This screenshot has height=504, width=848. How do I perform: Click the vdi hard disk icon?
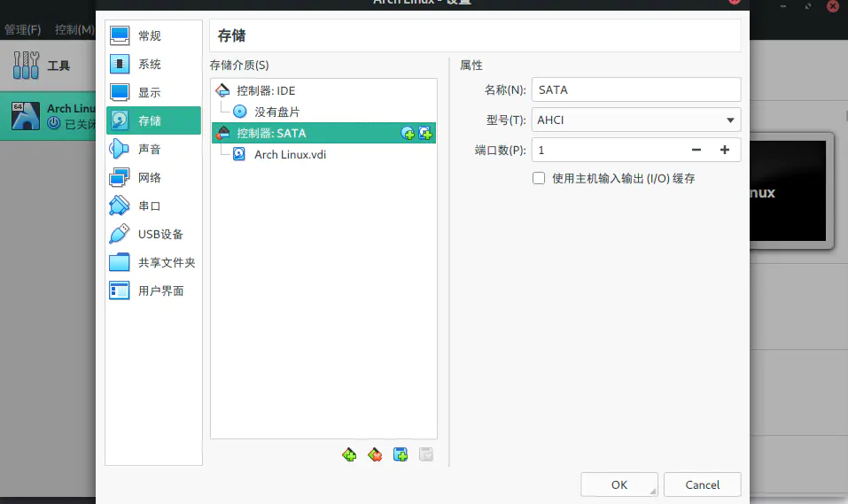point(239,155)
